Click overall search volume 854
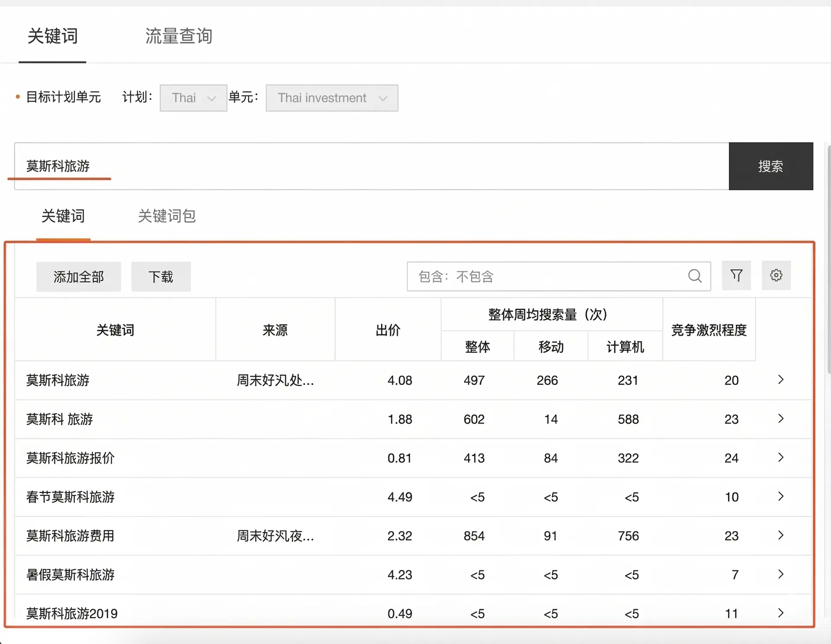 click(474, 536)
